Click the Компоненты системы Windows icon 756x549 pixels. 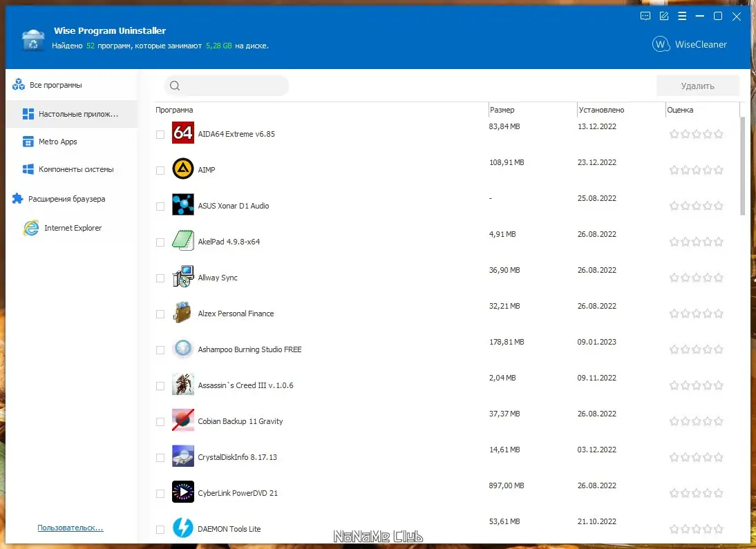(x=28, y=169)
